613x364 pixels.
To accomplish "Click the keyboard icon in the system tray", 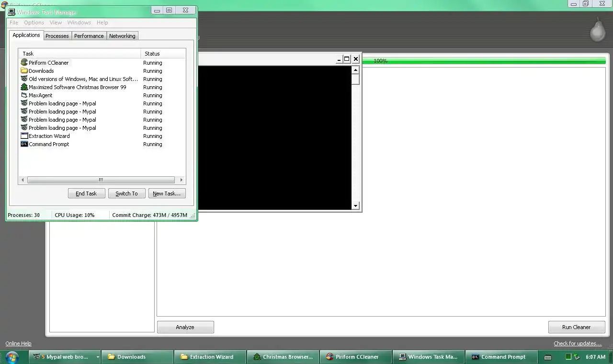I will click(548, 357).
